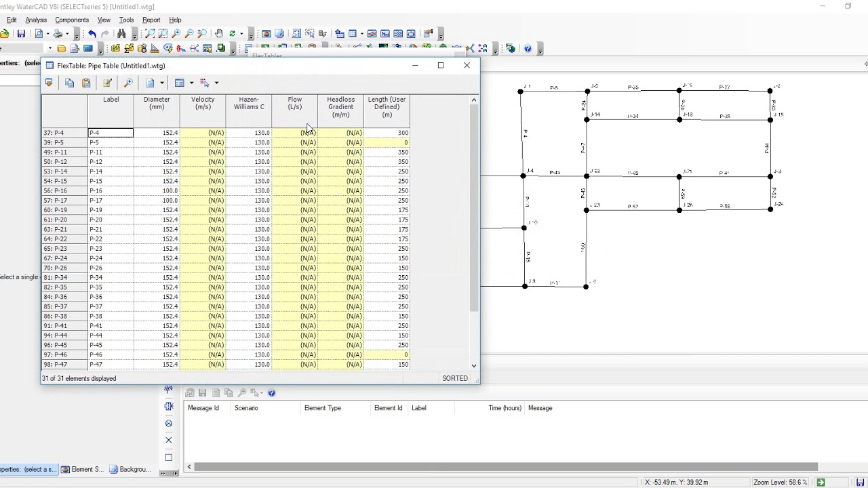The height and width of the screenshot is (488, 868).
Task: Open the Analysis menu
Action: click(x=36, y=20)
